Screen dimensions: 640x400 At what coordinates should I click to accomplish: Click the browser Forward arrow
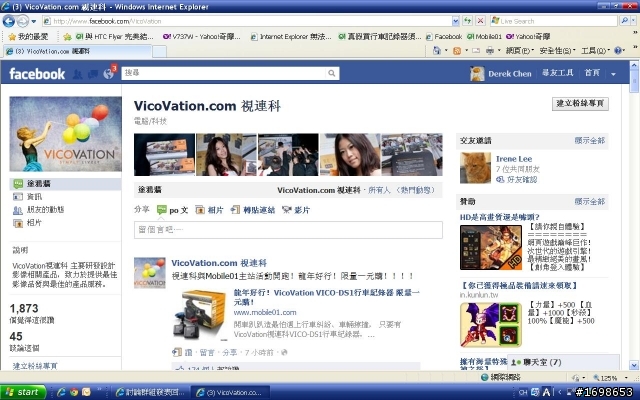click(x=23, y=21)
